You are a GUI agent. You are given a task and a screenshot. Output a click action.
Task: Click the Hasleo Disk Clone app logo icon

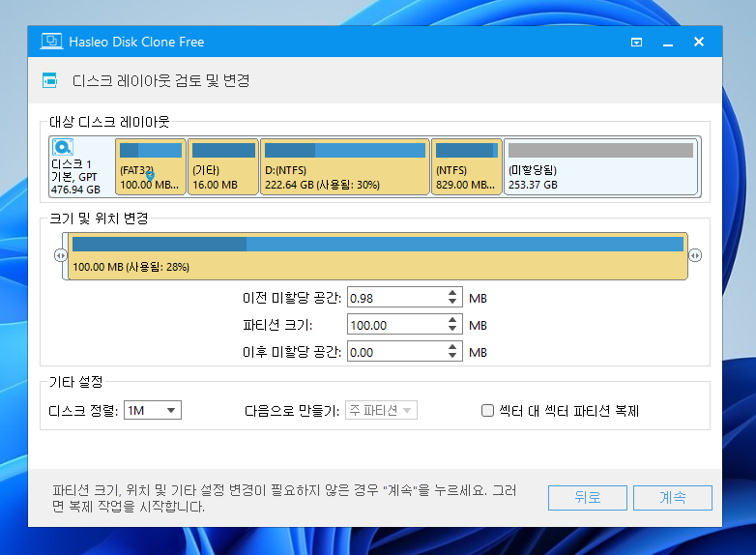click(x=51, y=42)
